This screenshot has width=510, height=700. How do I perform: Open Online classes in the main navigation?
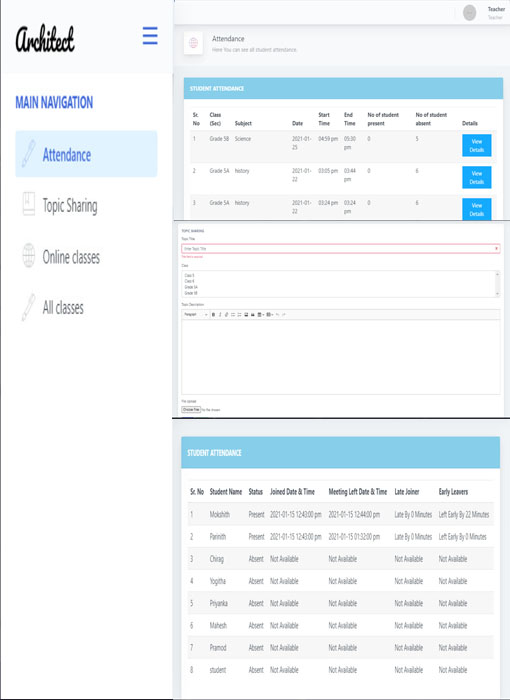coord(71,257)
